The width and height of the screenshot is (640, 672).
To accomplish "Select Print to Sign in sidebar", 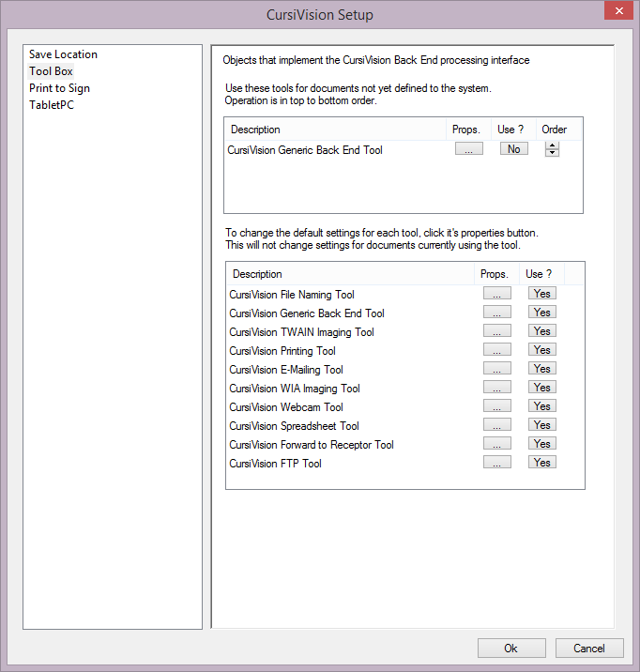I will click(x=59, y=88).
